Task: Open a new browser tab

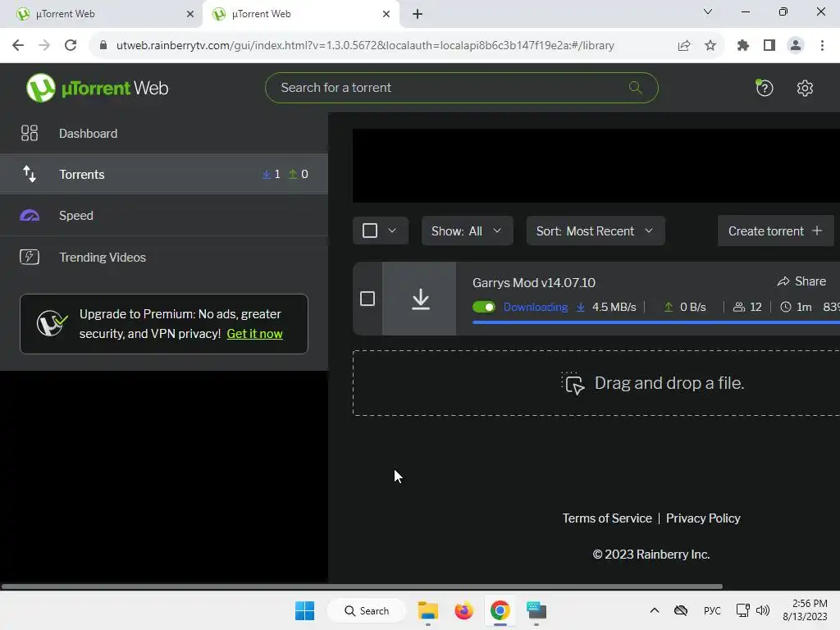Action: (418, 14)
